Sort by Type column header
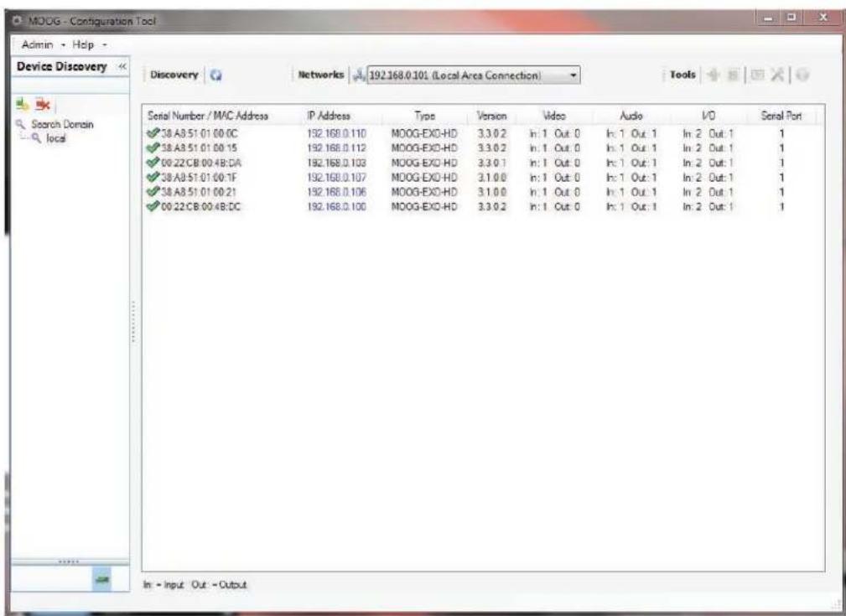The image size is (846, 616). tap(424, 116)
